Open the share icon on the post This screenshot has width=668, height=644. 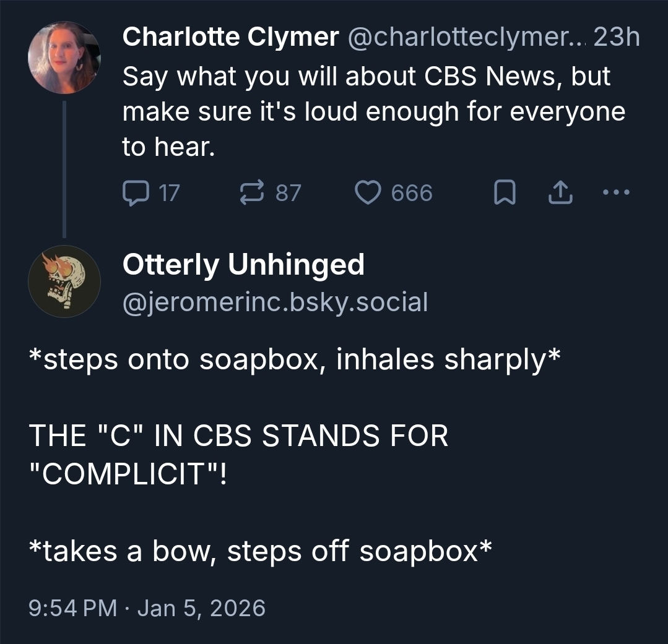point(561,194)
